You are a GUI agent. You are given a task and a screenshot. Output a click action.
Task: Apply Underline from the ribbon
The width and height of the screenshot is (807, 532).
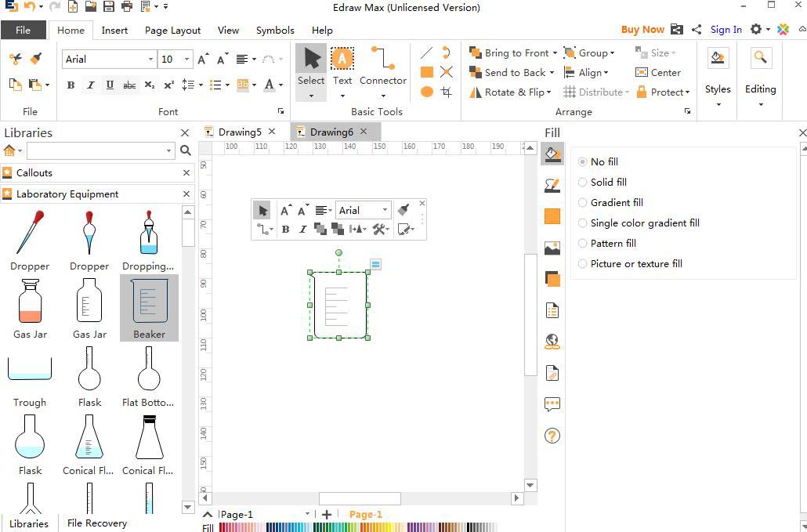coord(110,85)
